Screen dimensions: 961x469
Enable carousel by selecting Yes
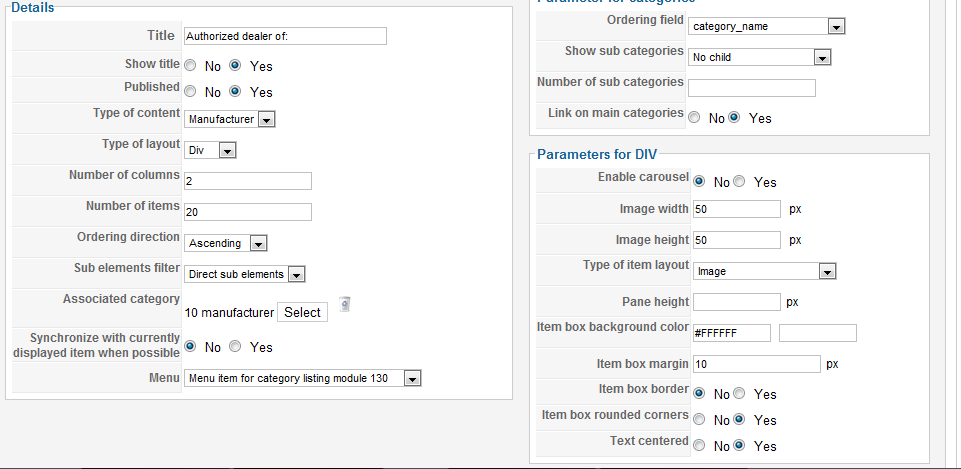(740, 181)
